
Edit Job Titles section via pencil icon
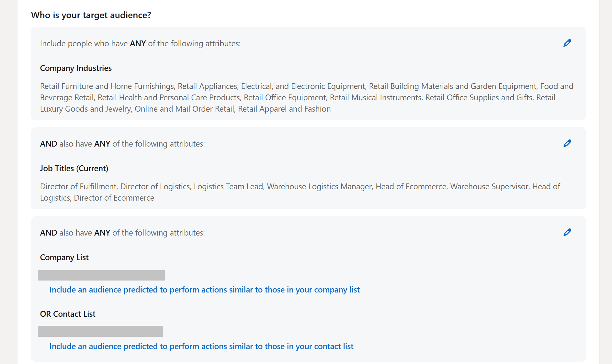coord(567,143)
